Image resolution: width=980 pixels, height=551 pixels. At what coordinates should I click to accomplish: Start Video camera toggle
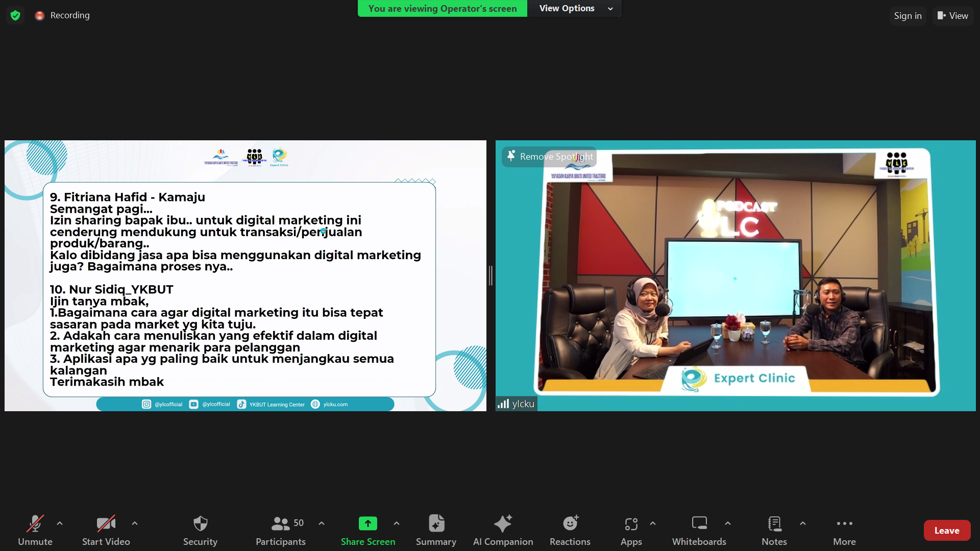106,524
